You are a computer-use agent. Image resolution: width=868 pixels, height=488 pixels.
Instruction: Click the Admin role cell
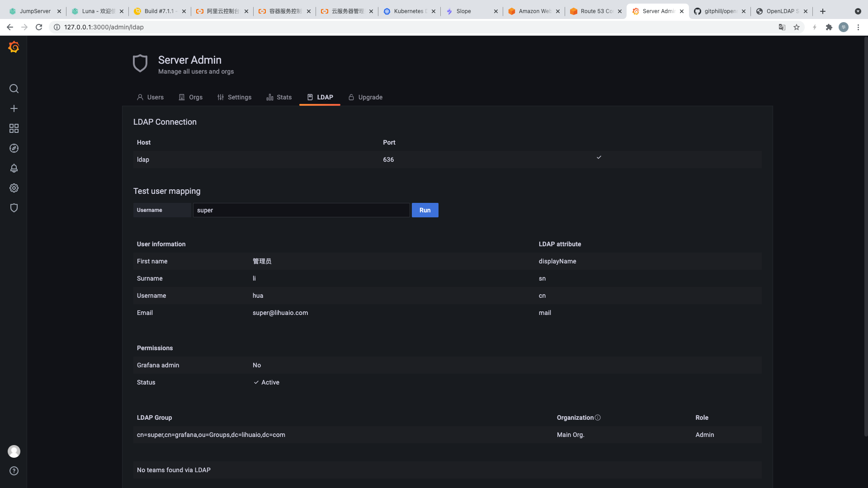705,435
